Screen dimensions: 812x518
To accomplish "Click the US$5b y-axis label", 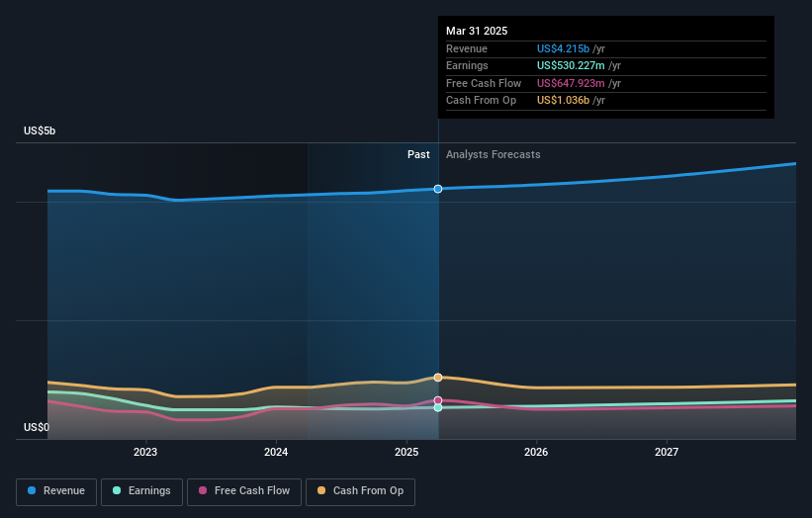I will coord(40,130).
